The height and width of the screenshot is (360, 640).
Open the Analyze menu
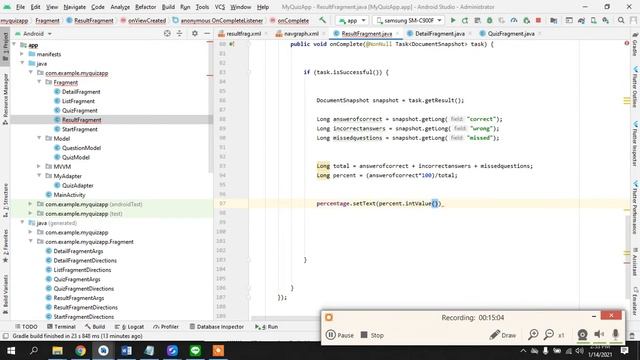tap(120, 7)
